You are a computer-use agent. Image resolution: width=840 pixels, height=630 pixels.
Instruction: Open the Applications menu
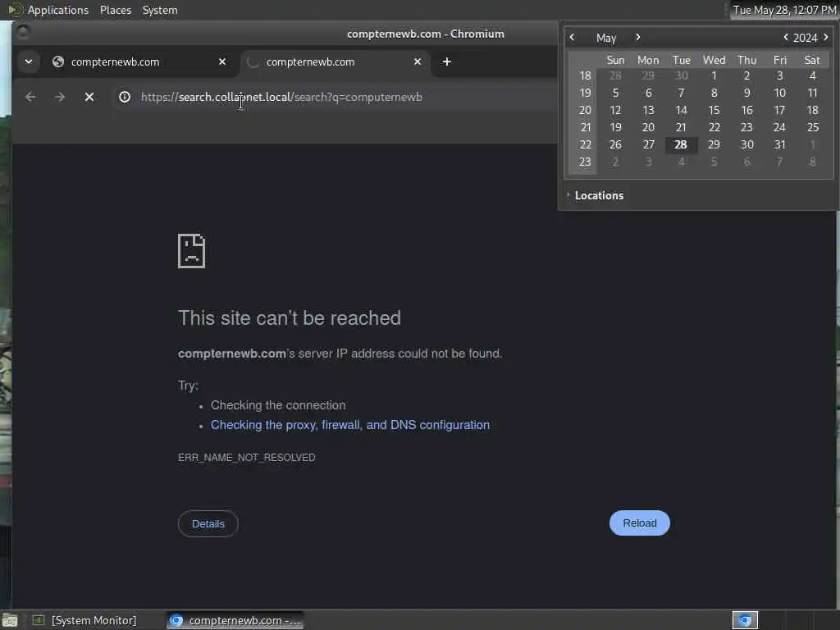click(58, 10)
